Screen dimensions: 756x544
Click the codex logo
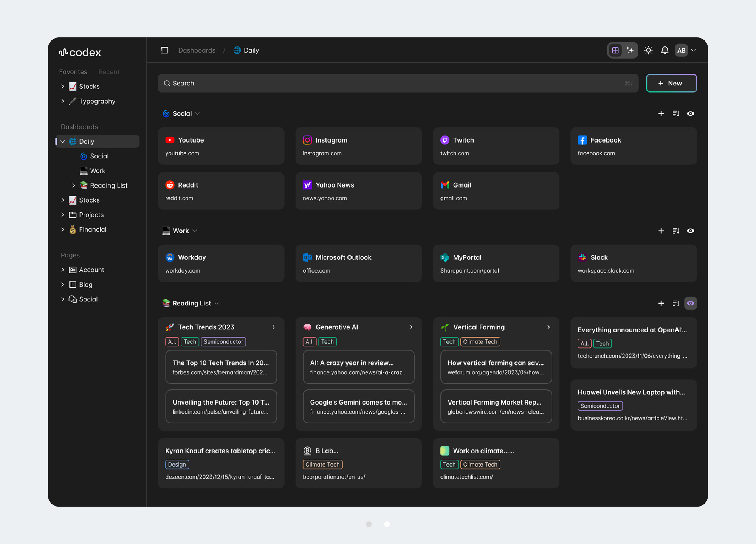[x=80, y=53]
